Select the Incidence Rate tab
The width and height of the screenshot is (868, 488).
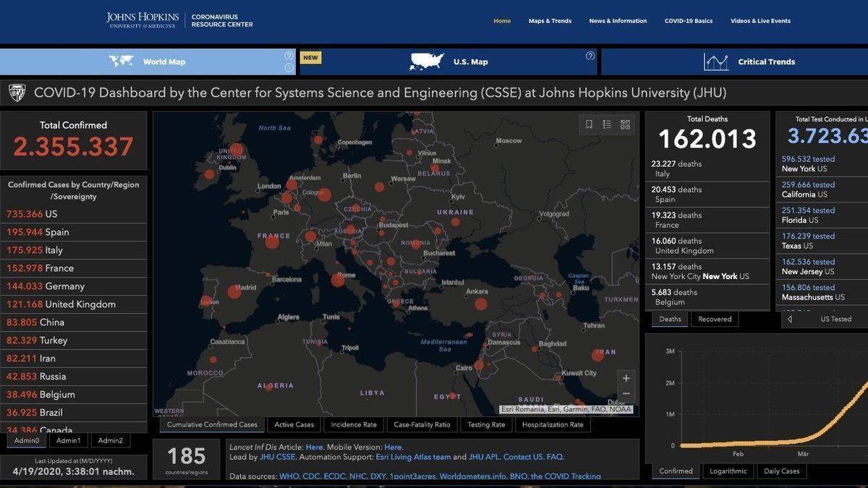click(354, 424)
